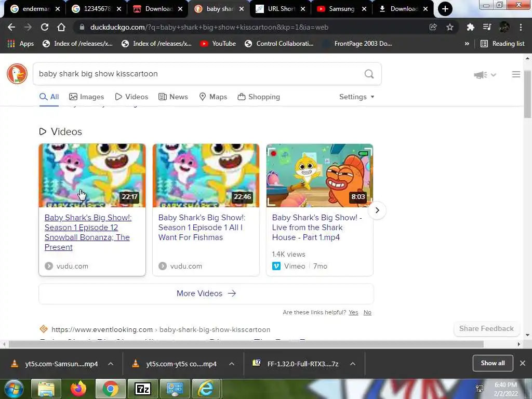532x399 pixels.
Task: Submit search with the magnifier icon
Action: pos(369,74)
